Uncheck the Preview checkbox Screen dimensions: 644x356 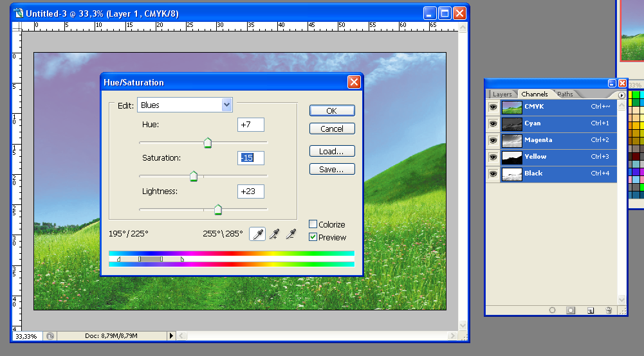(313, 237)
